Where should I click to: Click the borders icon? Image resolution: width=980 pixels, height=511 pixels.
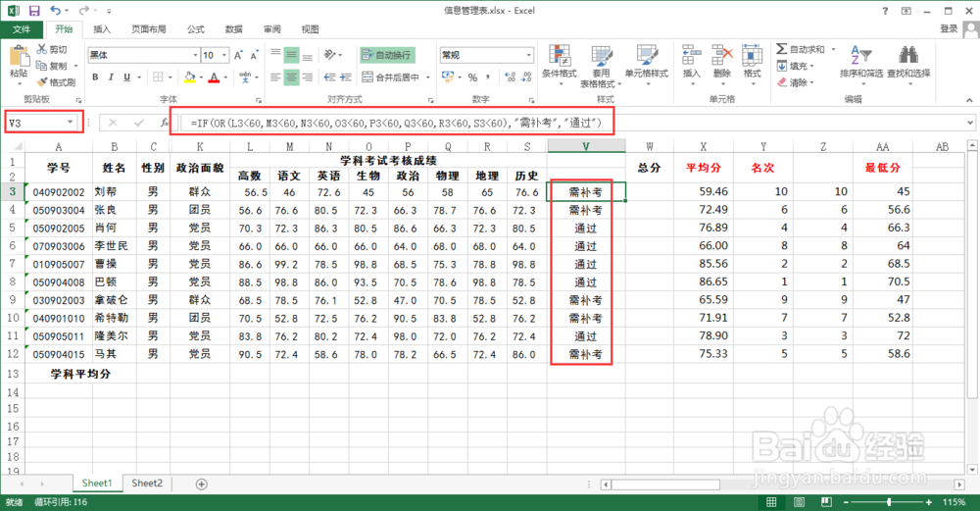pyautogui.click(x=158, y=77)
